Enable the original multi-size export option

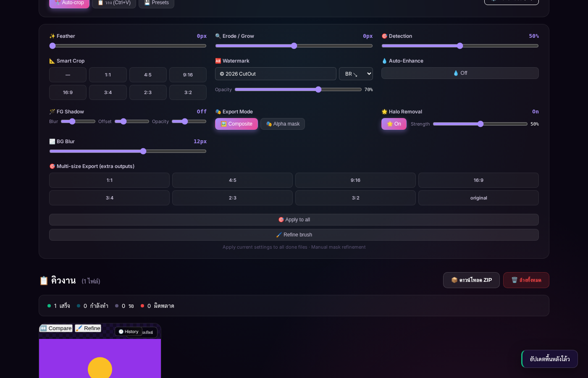478,198
